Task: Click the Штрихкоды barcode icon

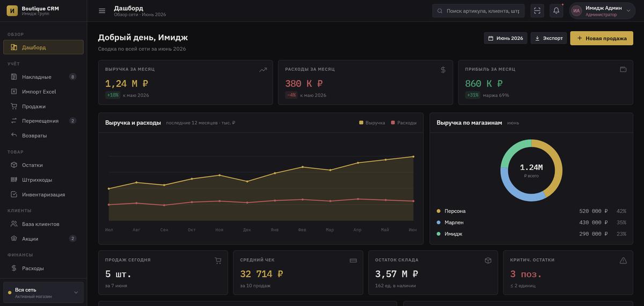Action: [x=14, y=180]
